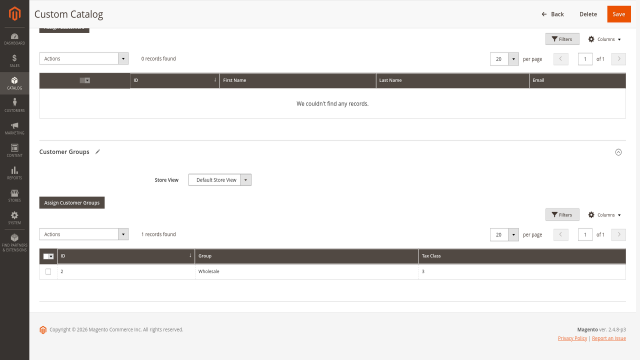
Task: Click next page arrow in customer groups grid
Action: 618,235
